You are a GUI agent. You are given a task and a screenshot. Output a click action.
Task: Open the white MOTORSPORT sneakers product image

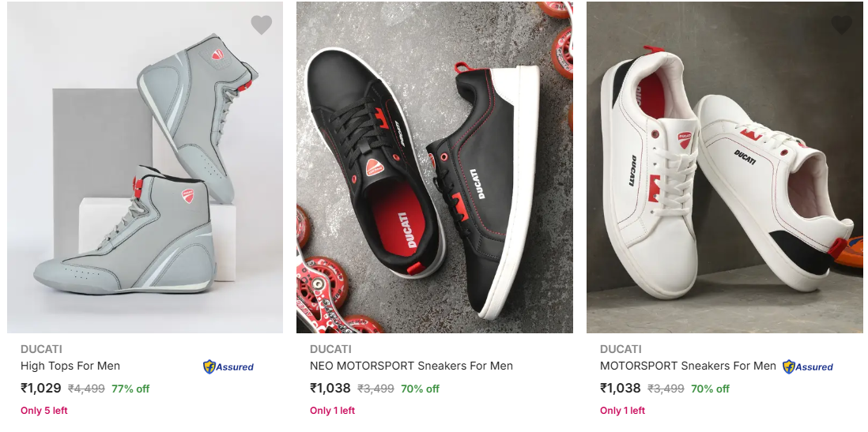pos(724,167)
